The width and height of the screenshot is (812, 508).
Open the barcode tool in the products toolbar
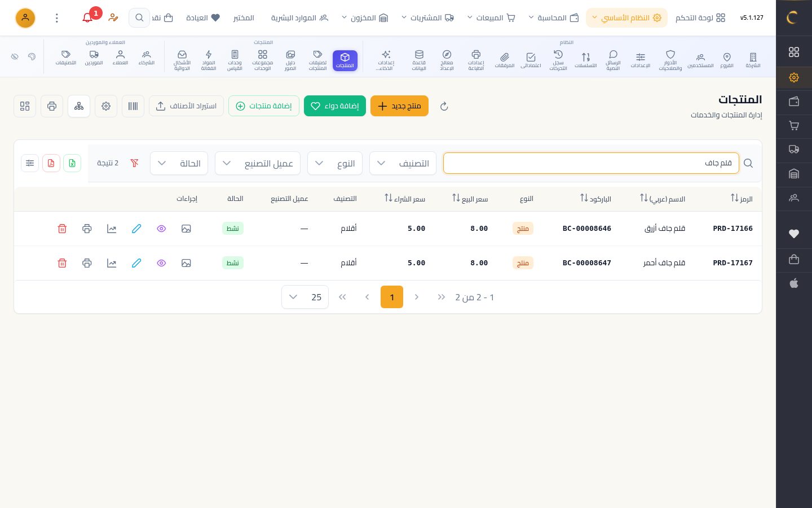tap(133, 106)
